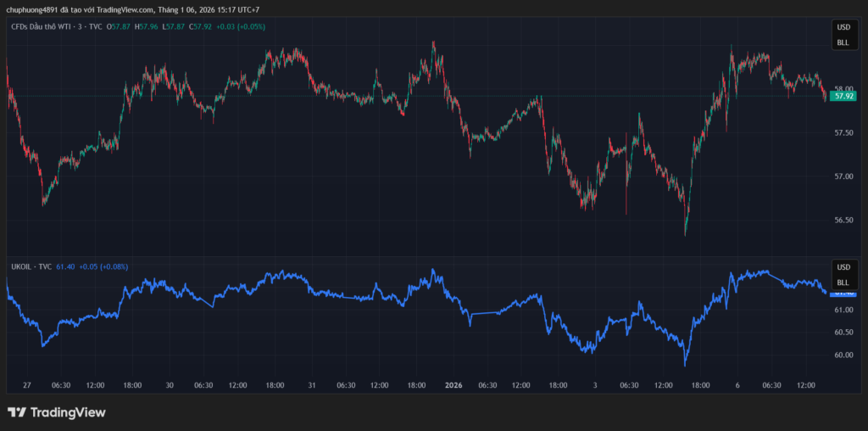Viewport: 868px width, 431px height.
Task: Click the +0.03 (+0.05%) change value
Action: click(x=241, y=27)
